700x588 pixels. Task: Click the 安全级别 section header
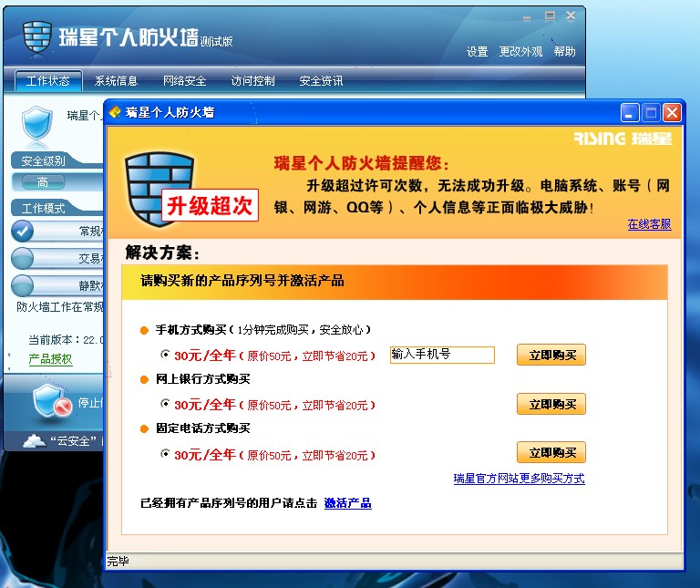[x=44, y=160]
